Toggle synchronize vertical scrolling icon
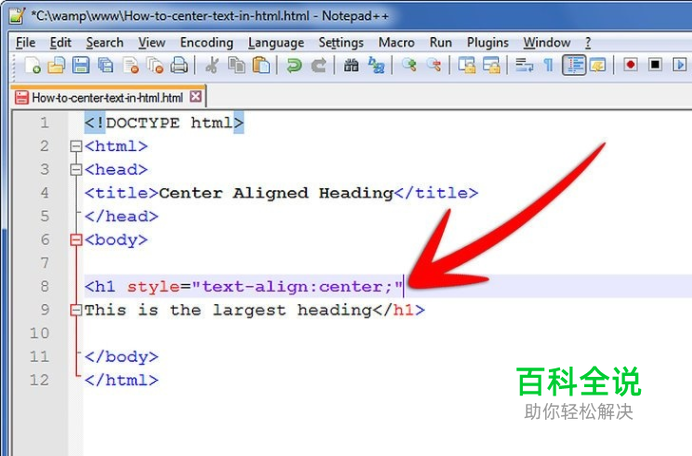The image size is (692, 456). 466,65
